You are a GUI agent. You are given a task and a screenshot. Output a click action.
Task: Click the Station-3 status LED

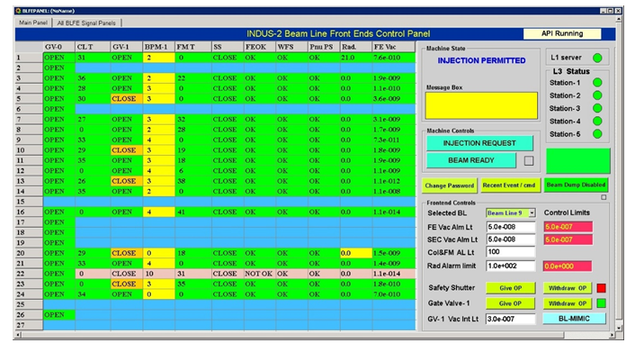tap(597, 108)
